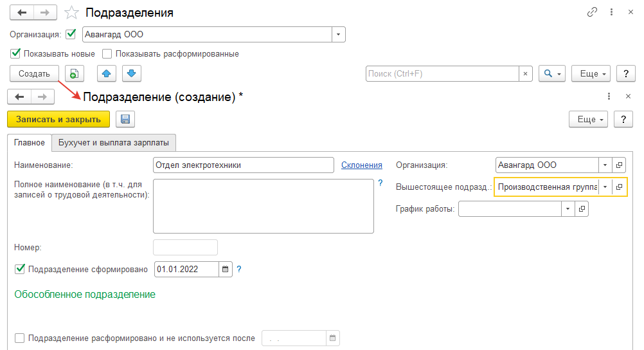The width and height of the screenshot is (644, 350).
Task: Toggle Подразделение сформировано checkbox
Action: [x=19, y=269]
